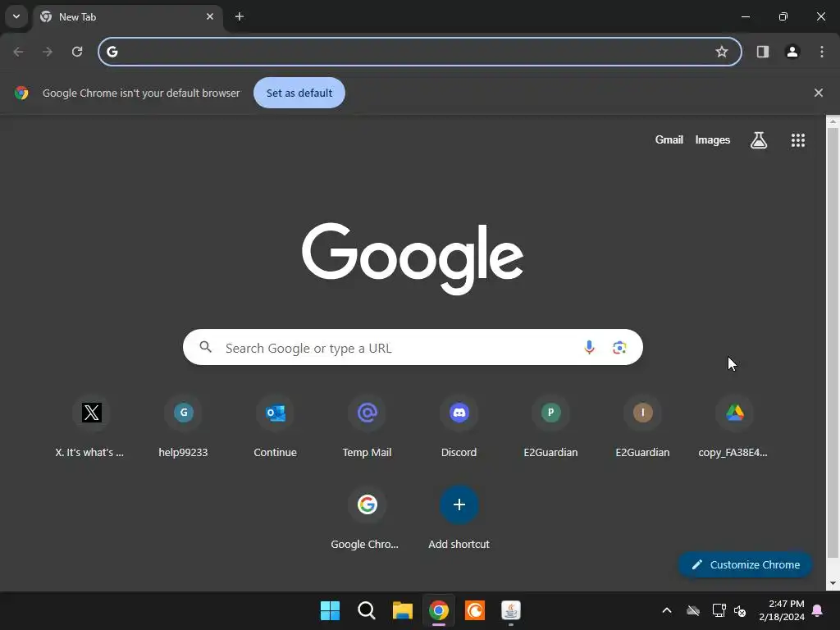
Task: Click the page vertical scrollbar
Action: [833, 343]
